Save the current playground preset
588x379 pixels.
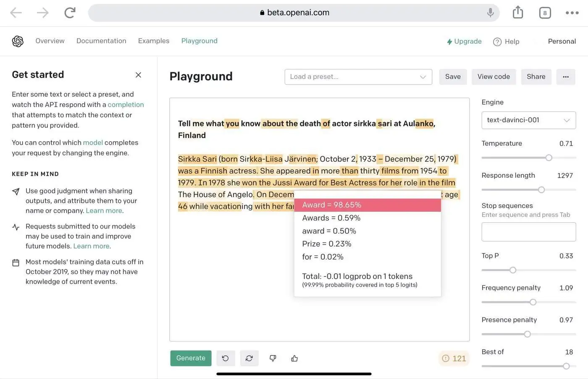tap(453, 77)
